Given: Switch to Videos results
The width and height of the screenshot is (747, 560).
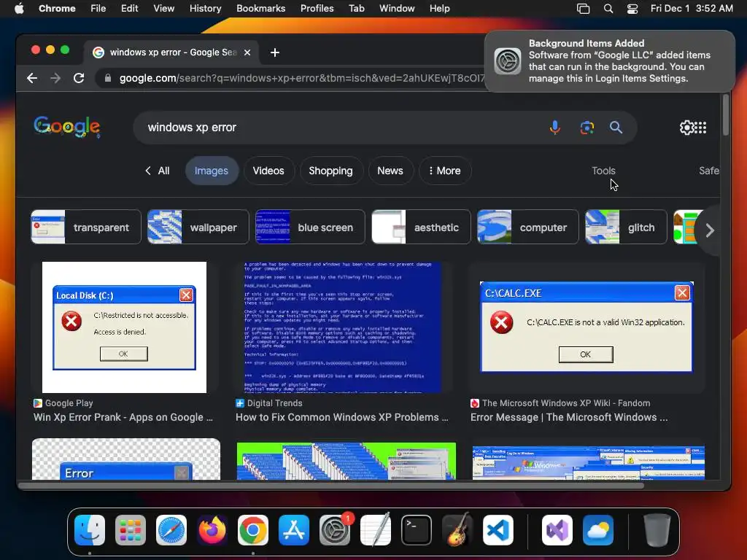Looking at the screenshot, I should [268, 171].
